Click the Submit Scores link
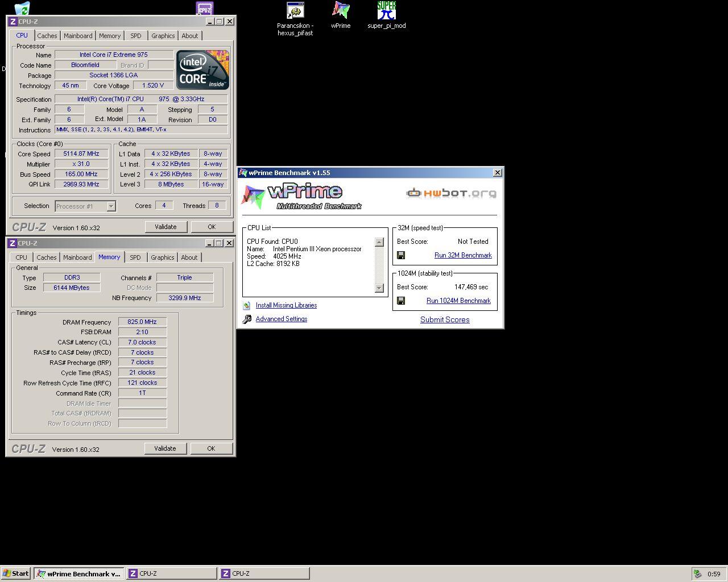The width and height of the screenshot is (728, 582). pos(445,320)
